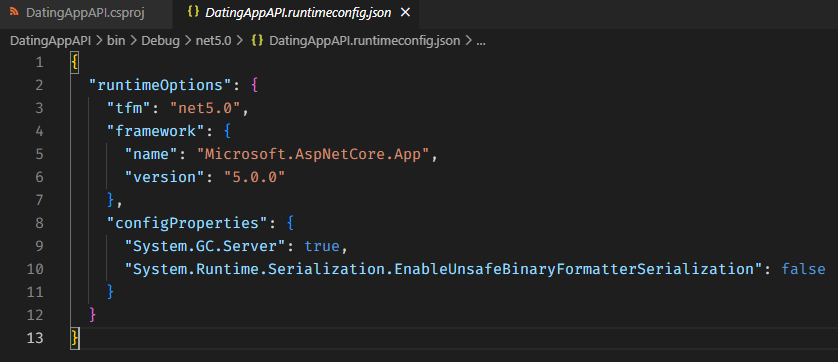Click the EnableUnsafeBinaryFormatterSerialization key
The width and height of the screenshot is (838, 362).
point(443,269)
